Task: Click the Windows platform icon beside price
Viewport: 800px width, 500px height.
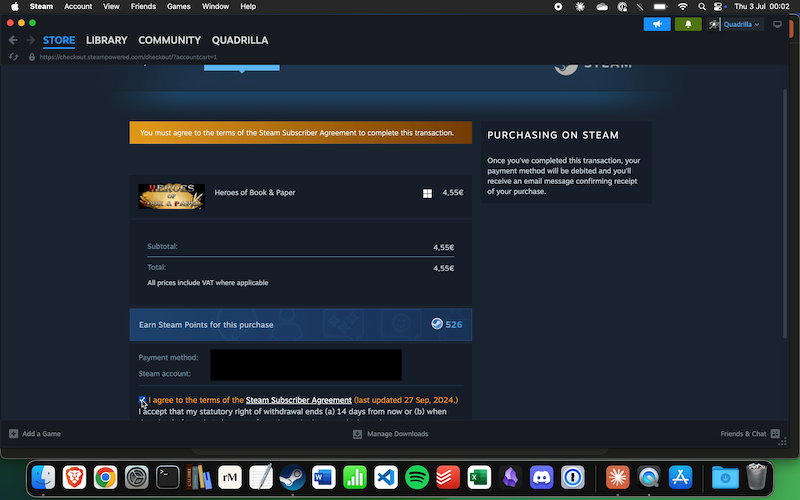Action: [x=427, y=193]
